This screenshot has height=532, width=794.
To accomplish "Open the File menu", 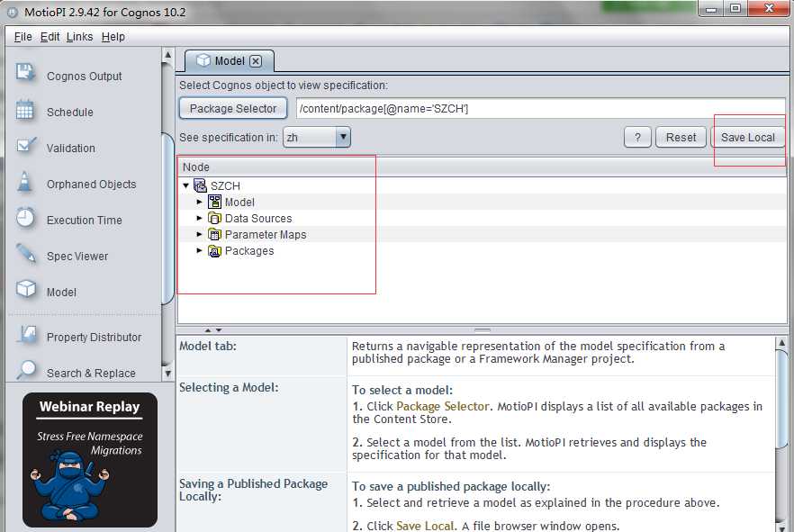I will 23,37.
